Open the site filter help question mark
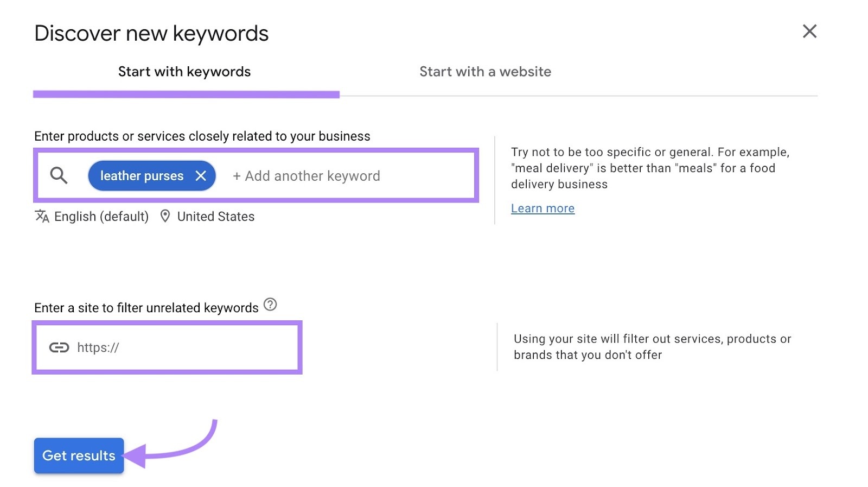 [x=271, y=306]
